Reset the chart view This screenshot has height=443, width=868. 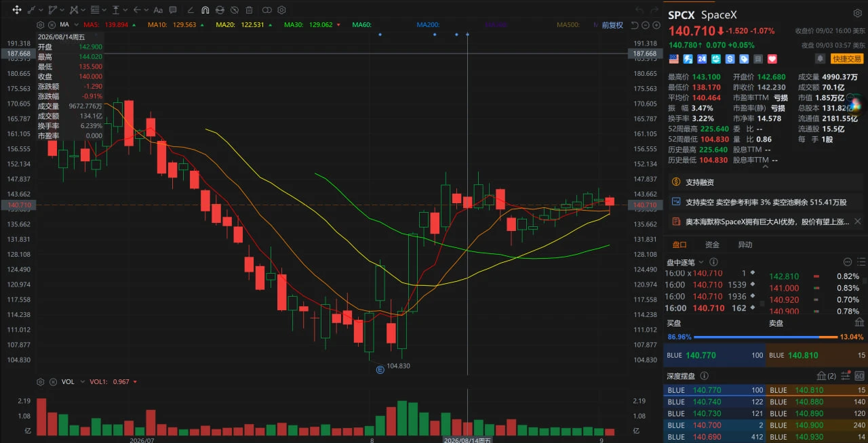tap(634, 26)
